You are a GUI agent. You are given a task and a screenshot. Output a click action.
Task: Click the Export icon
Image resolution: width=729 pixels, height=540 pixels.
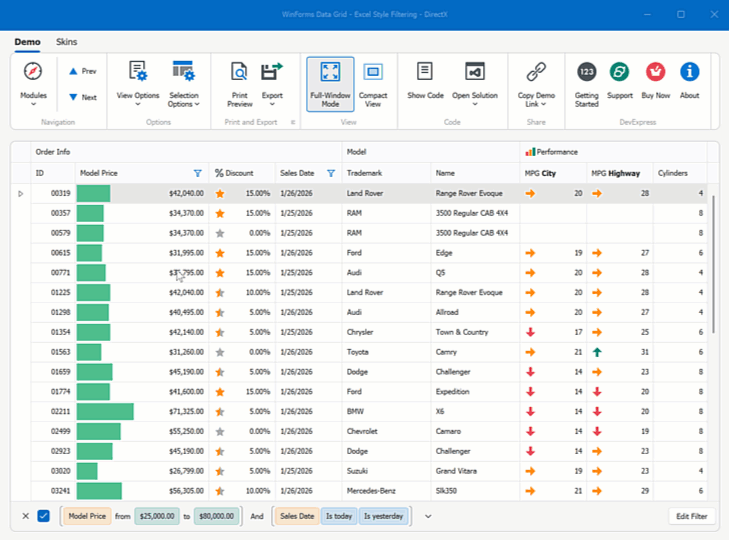(x=272, y=73)
